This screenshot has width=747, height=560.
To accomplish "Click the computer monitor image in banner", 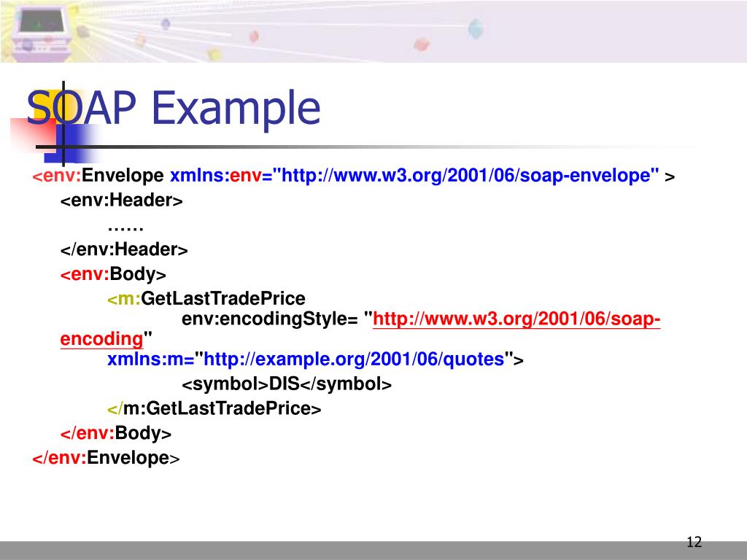I will point(41,32).
